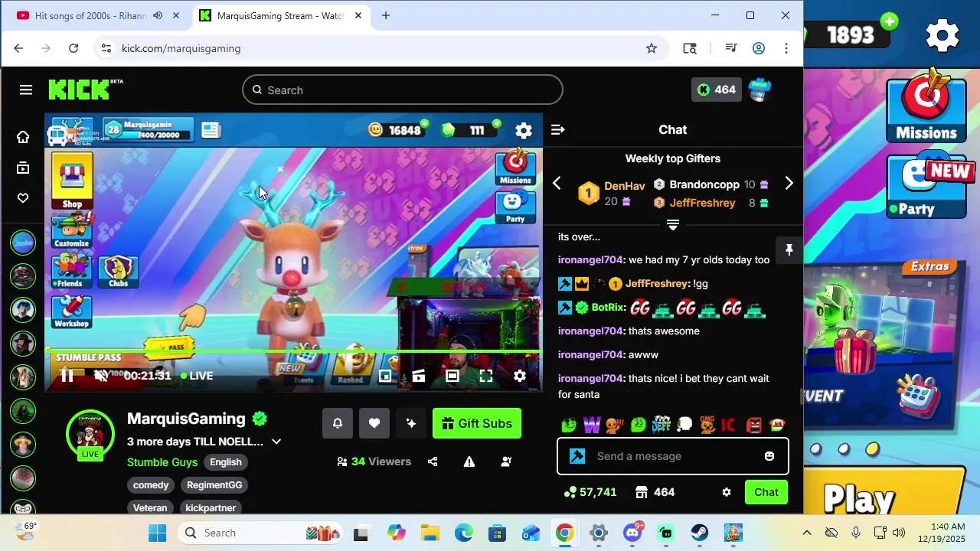The image size is (980, 551).
Task: Open KICKs balance 464
Action: pyautogui.click(x=716, y=90)
